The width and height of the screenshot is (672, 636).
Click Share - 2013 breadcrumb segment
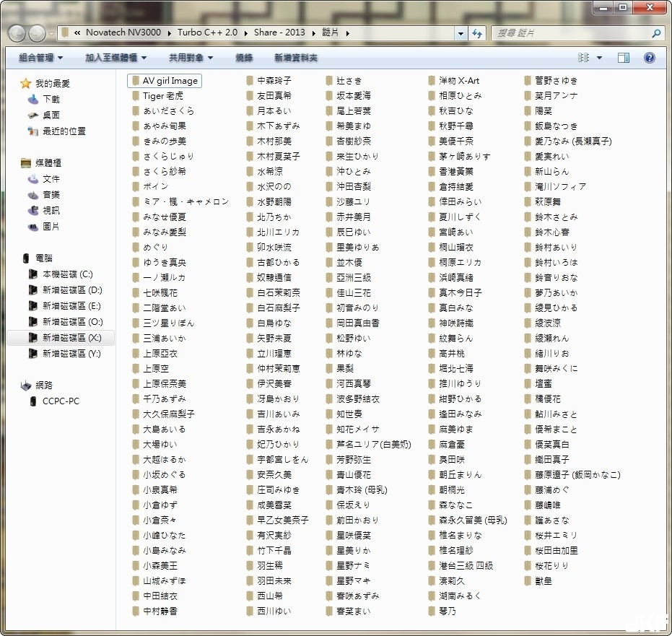pyautogui.click(x=279, y=32)
